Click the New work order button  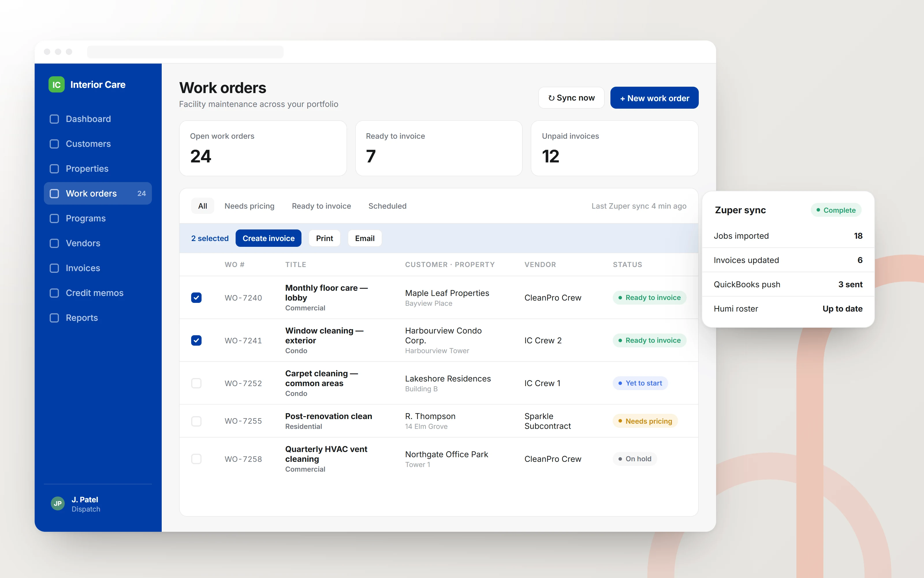pyautogui.click(x=654, y=98)
